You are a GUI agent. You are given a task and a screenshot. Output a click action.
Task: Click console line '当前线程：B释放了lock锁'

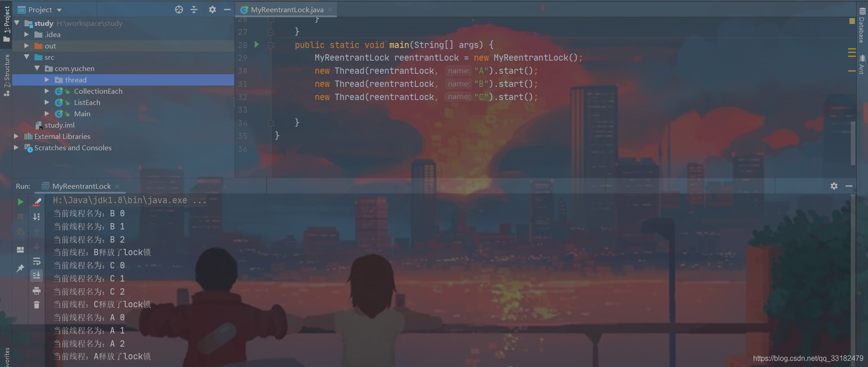pos(102,253)
